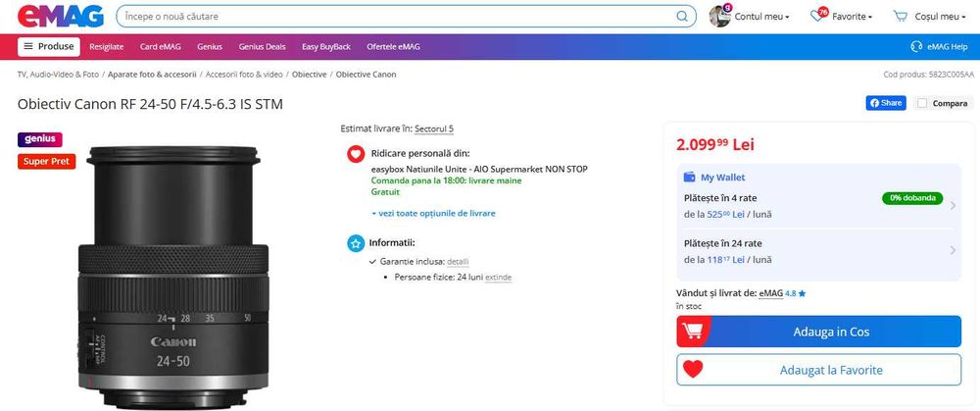The image size is (980, 411).
Task: Click the Facebook Share button
Action: (886, 103)
